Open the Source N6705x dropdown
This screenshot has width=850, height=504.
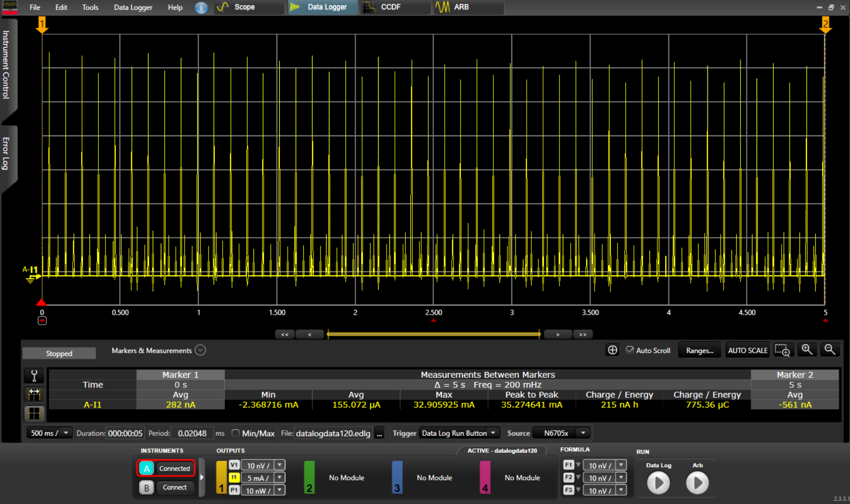[x=561, y=433]
